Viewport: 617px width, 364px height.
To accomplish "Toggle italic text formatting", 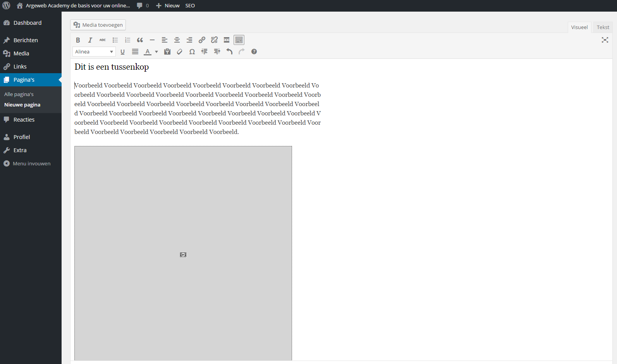I will (90, 40).
